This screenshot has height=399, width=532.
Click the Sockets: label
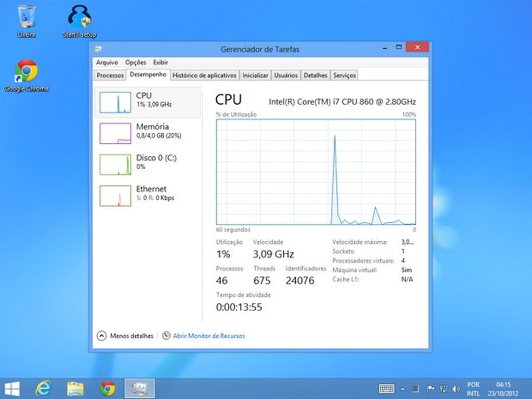343,251
